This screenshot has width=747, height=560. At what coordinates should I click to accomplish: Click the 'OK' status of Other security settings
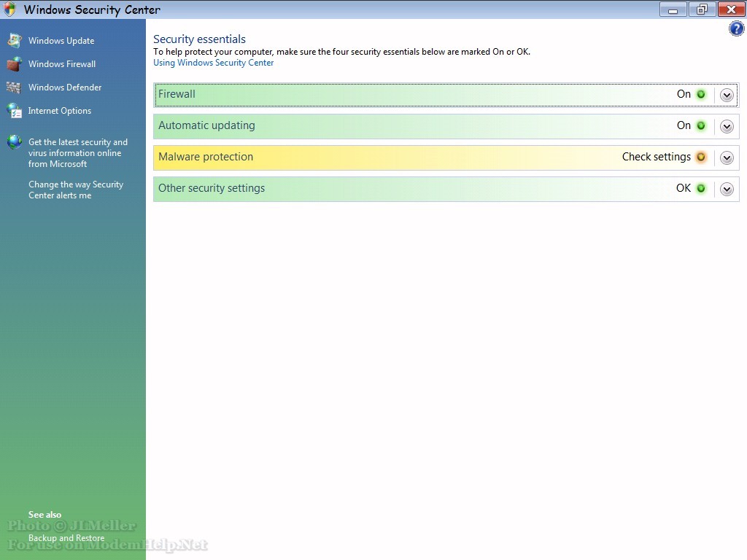683,188
